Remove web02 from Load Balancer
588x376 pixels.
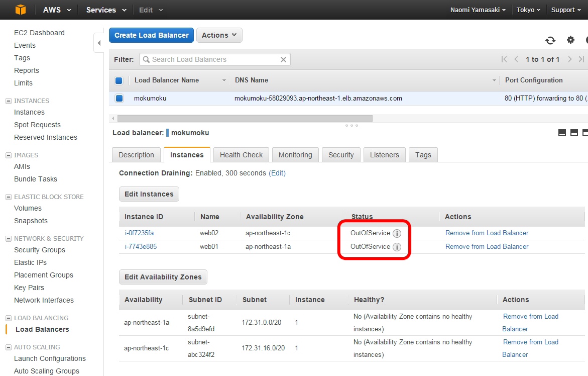487,233
